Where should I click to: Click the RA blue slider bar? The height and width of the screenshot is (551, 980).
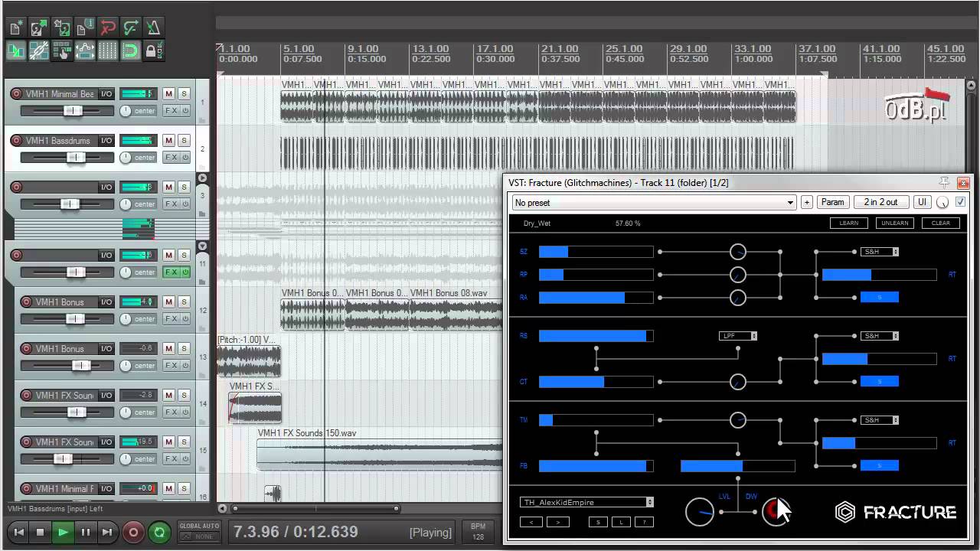(596, 298)
